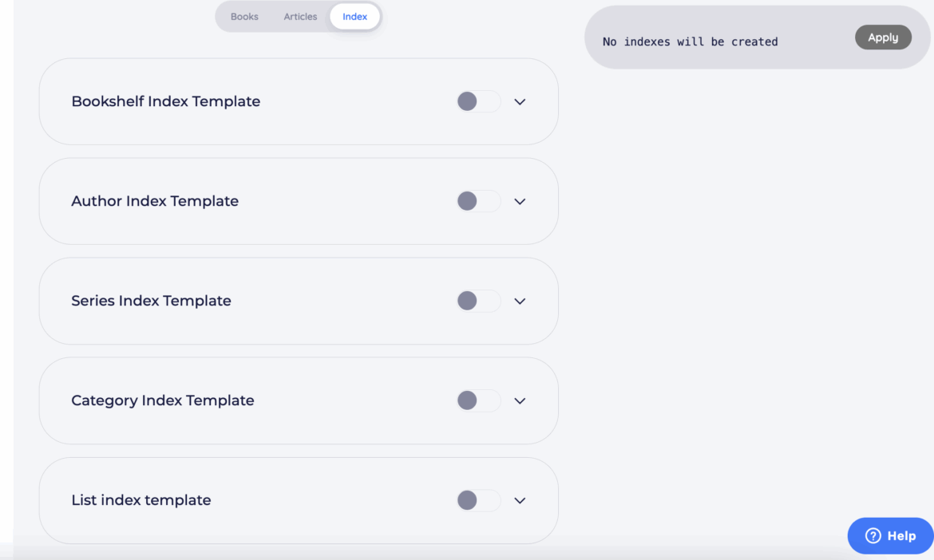
Task: Select the Category Index Template label
Action: [162, 400]
